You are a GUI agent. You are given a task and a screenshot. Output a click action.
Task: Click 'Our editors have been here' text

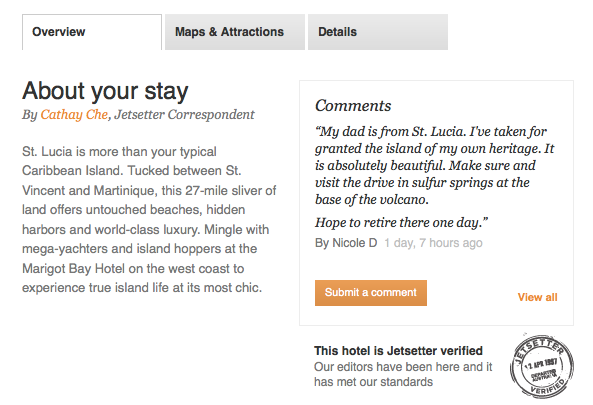tap(403, 374)
